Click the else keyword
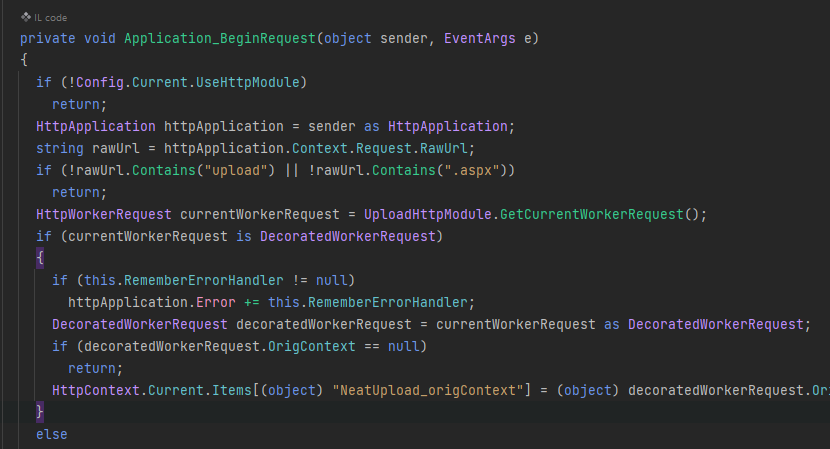The height and width of the screenshot is (449, 830). 51,435
